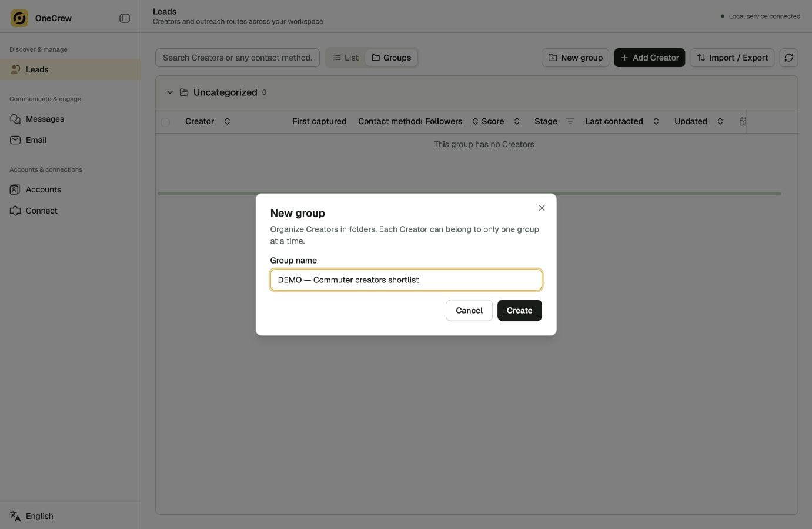Toggle the select-all Creators checkbox

click(x=165, y=122)
